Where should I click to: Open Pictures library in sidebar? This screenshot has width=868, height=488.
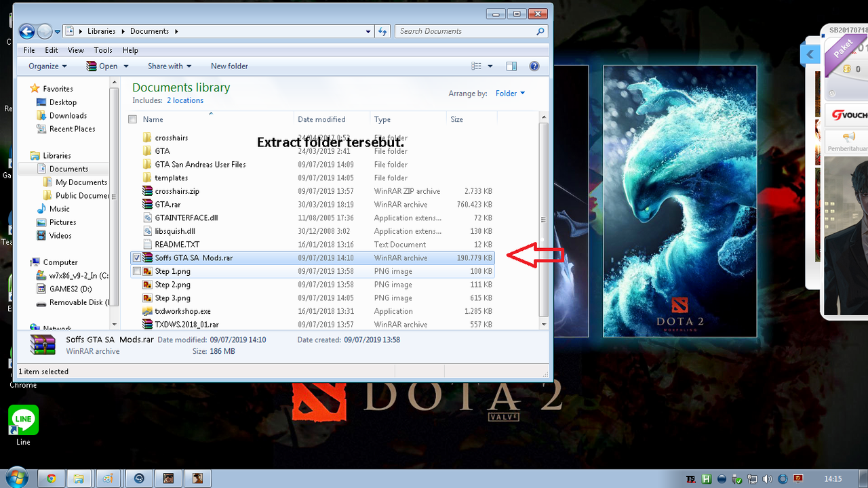click(x=62, y=222)
